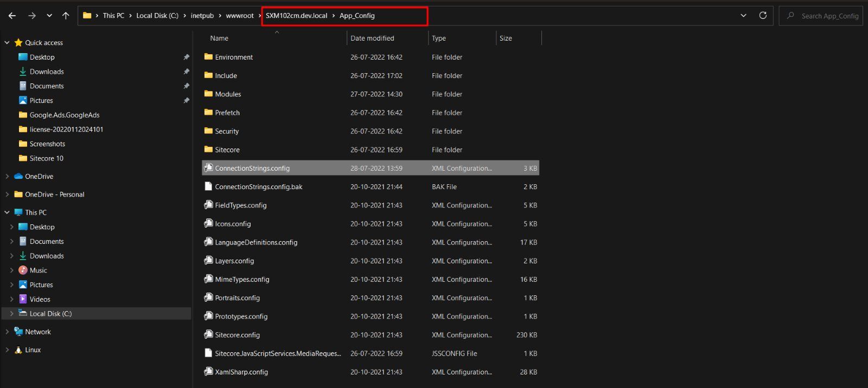Select Portraits.config file name
Image resolution: width=868 pixels, height=388 pixels.
pos(237,298)
